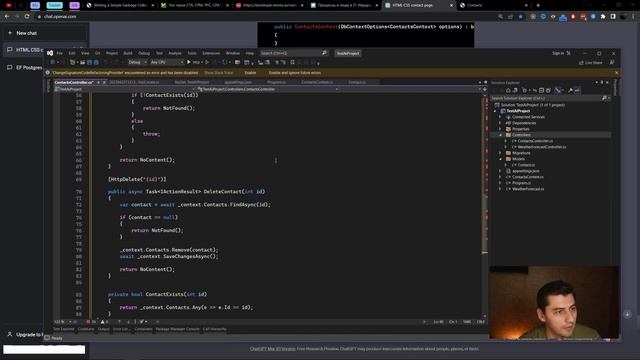This screenshot has height=360, width=640.
Task: Open the Chrome extensions puzzle icon
Action: (603, 16)
